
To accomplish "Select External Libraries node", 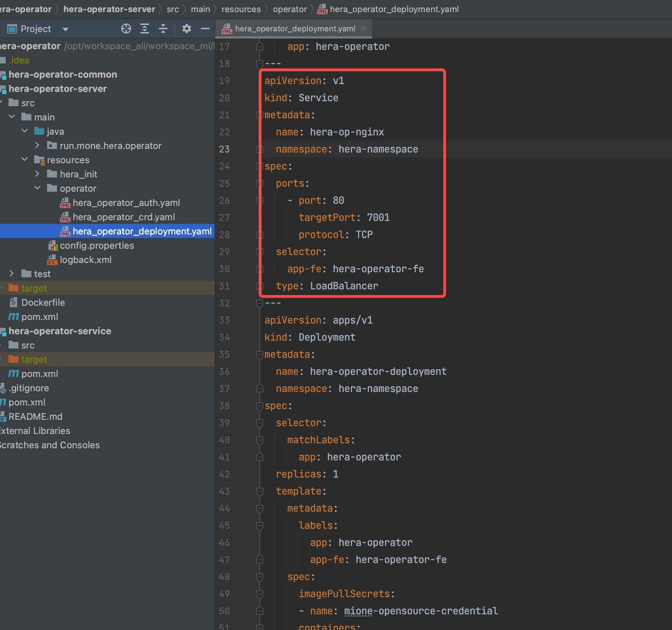I will 34,431.
